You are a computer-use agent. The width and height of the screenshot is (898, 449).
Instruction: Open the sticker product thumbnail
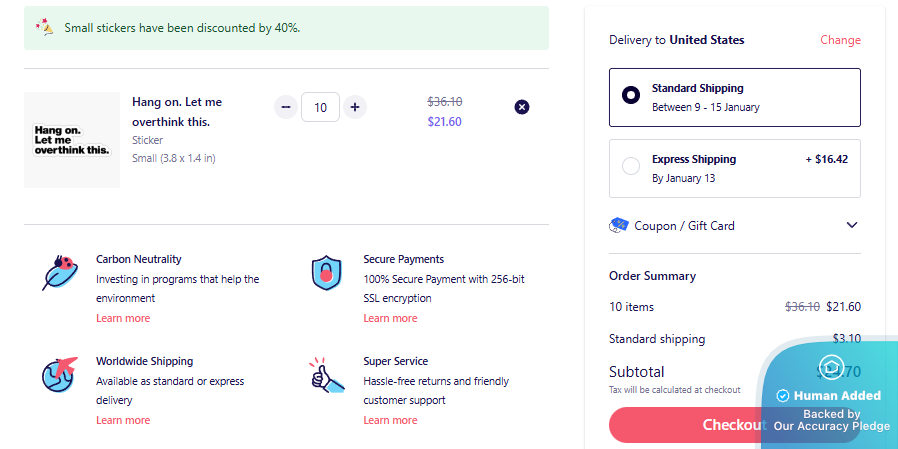tap(72, 140)
